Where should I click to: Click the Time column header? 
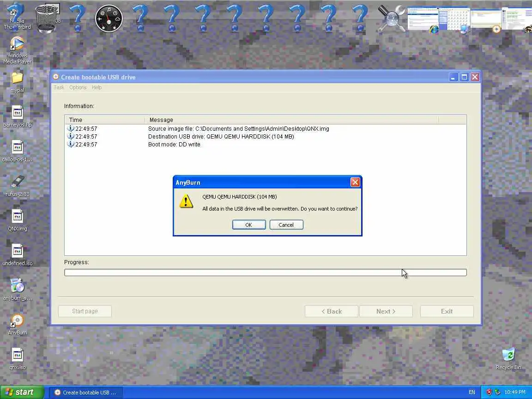104,120
